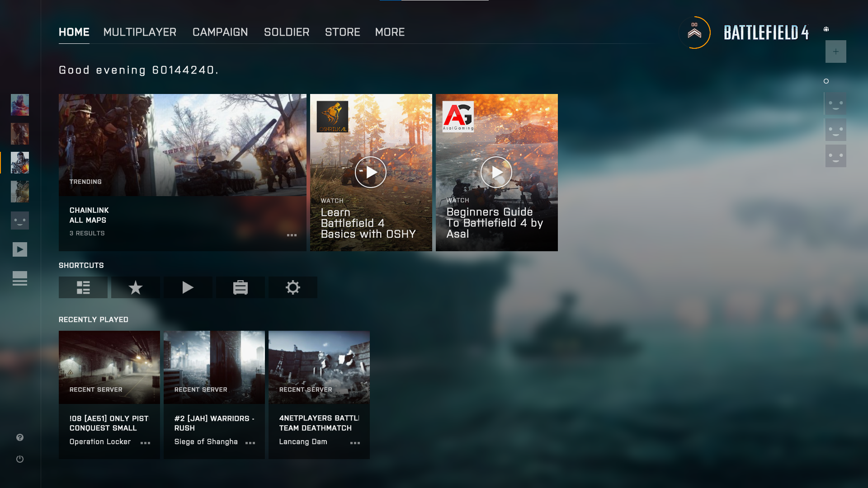
Task: Click the quick match play shortcut
Action: click(x=188, y=287)
